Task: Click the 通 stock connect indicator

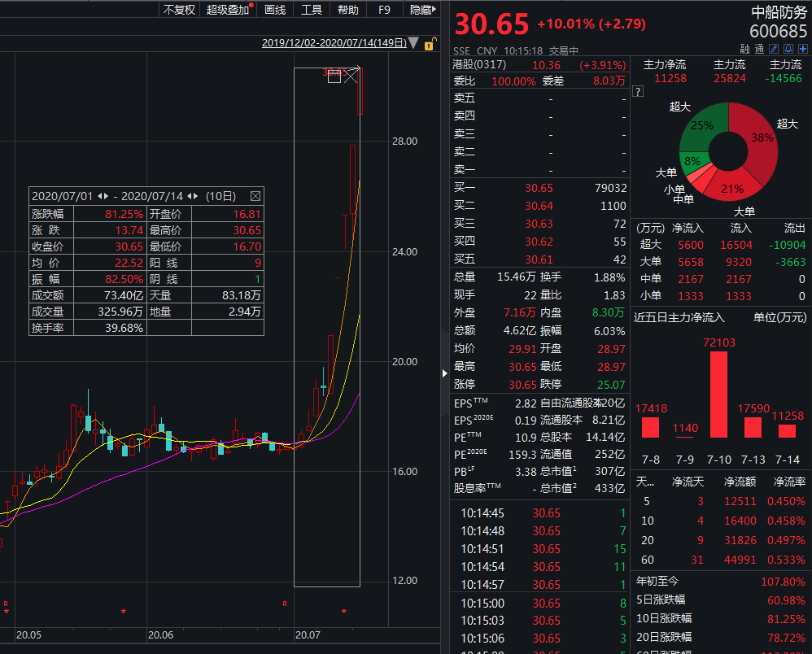Action: coord(759,49)
